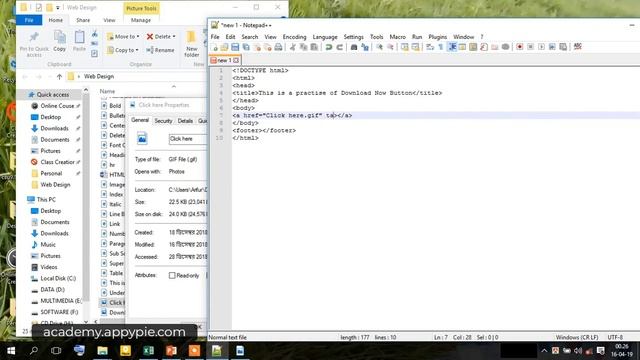The height and width of the screenshot is (360, 640).
Task: Open the Language menu in Notepad++
Action: click(325, 37)
